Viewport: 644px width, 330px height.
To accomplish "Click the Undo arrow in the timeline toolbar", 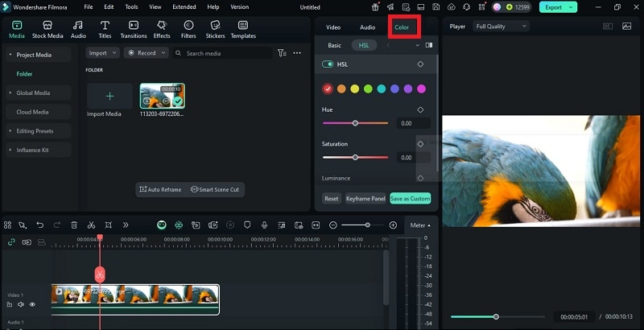I will [x=39, y=225].
